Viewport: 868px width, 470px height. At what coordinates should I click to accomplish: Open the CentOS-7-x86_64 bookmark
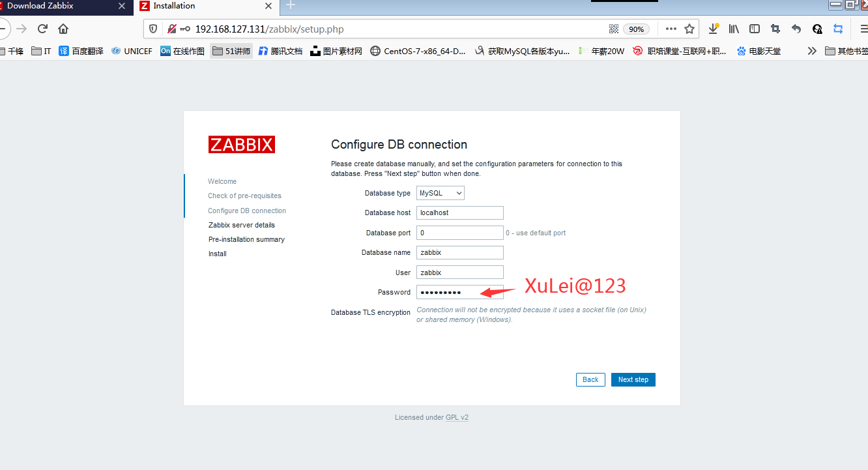click(x=418, y=51)
